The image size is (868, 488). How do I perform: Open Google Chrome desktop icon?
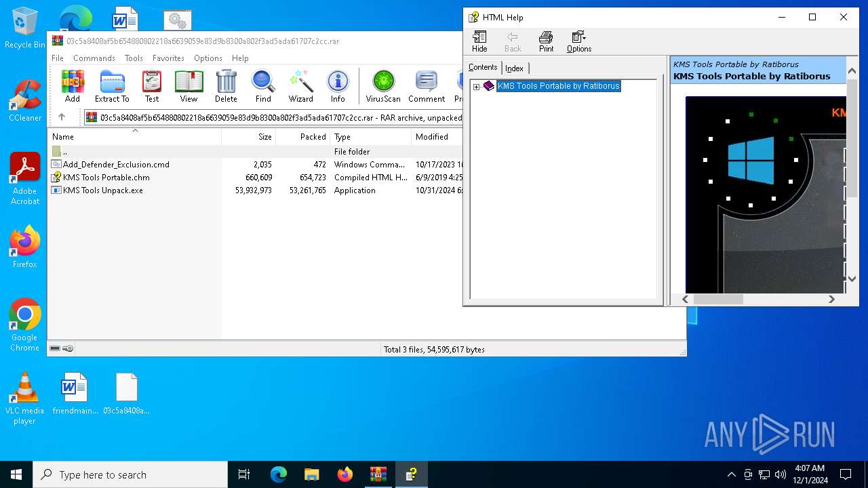[x=24, y=325]
